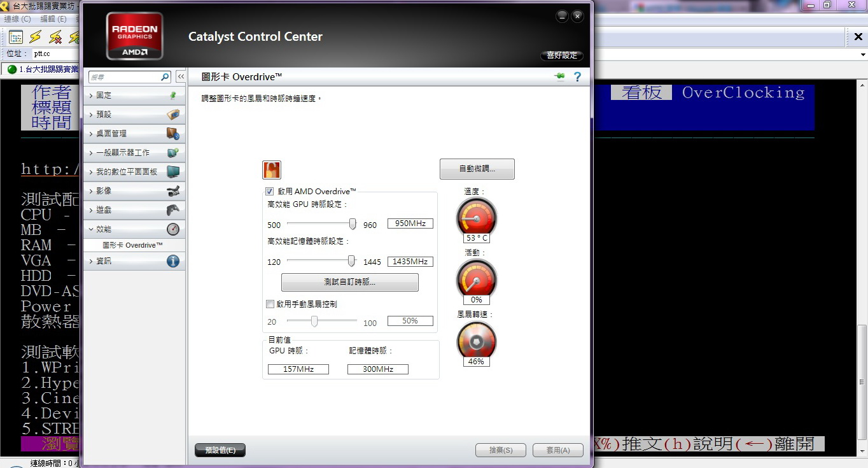The width and height of the screenshot is (868, 468).
Task: Click the lightning disconnect icon with red X
Action: point(56,37)
